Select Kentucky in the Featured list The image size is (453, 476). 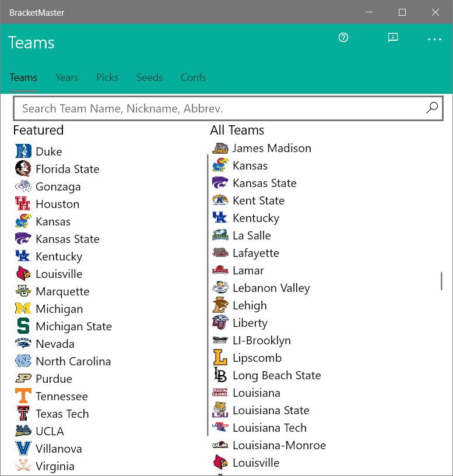(59, 256)
